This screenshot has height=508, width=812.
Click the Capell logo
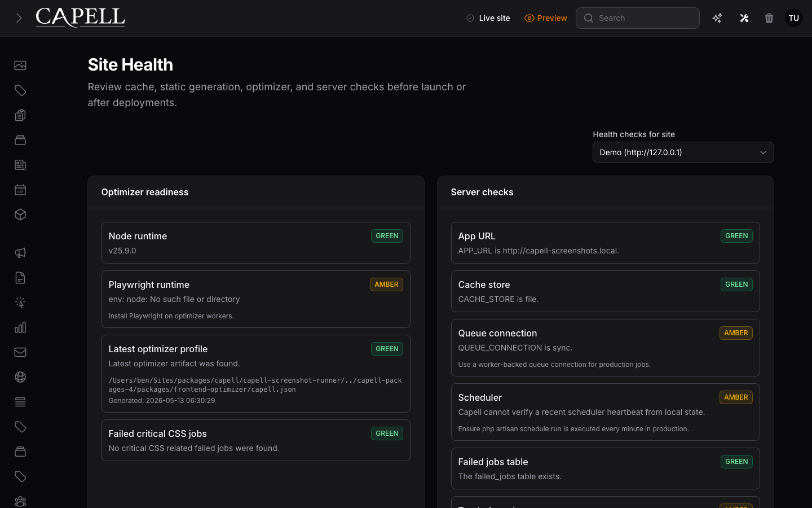pyautogui.click(x=80, y=17)
